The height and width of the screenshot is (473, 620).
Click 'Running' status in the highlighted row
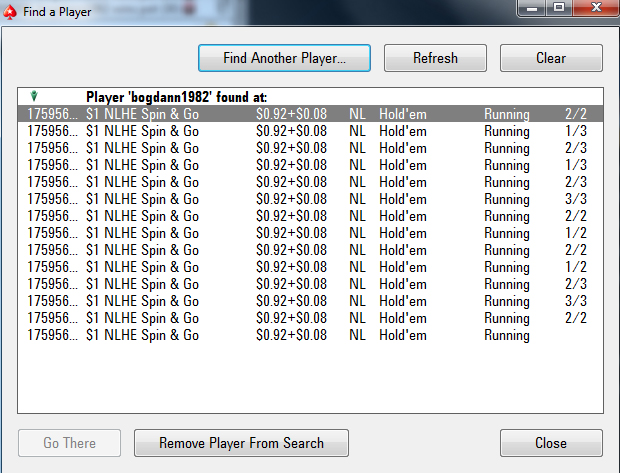point(507,114)
